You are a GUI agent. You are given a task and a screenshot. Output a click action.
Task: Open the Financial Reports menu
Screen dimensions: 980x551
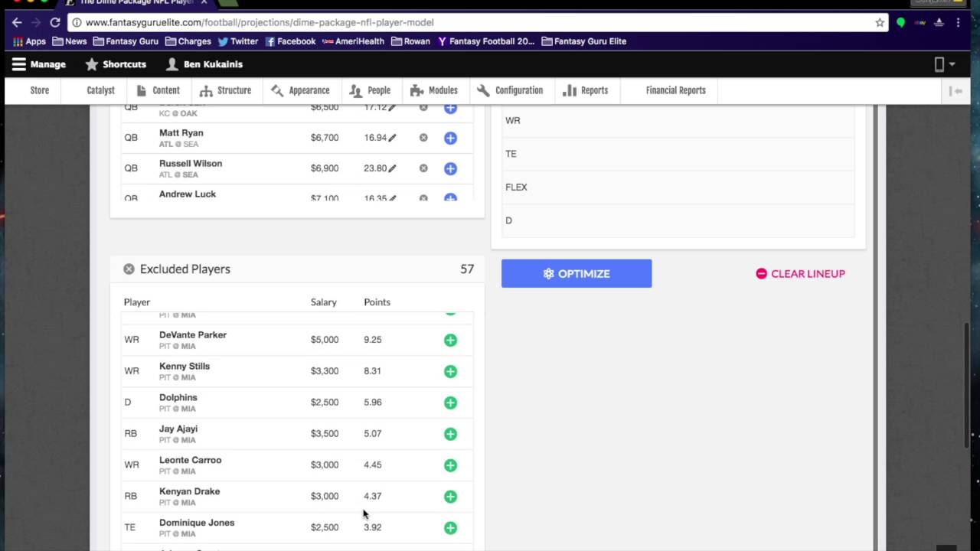click(x=676, y=90)
